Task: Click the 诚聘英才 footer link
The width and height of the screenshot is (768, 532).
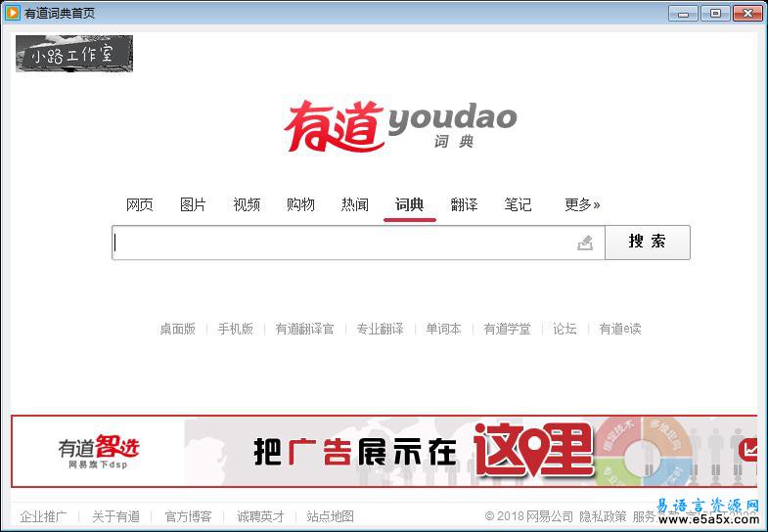Action: (260, 516)
